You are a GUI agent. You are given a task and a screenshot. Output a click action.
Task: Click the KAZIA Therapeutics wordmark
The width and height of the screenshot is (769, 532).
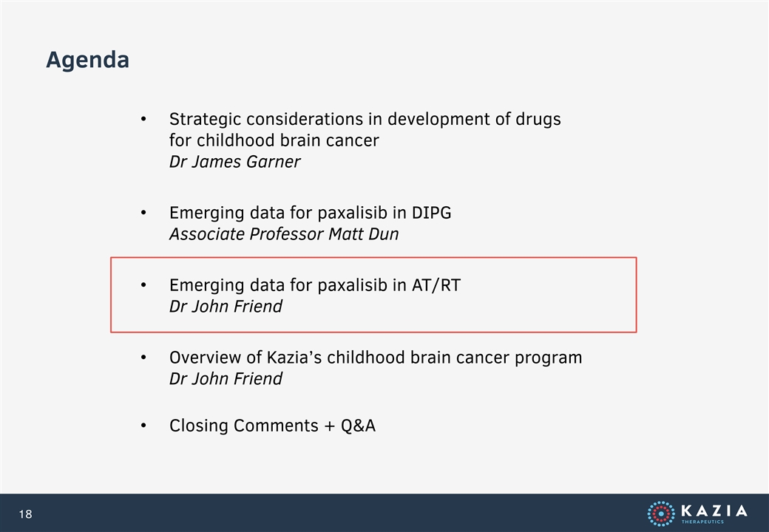click(714, 514)
